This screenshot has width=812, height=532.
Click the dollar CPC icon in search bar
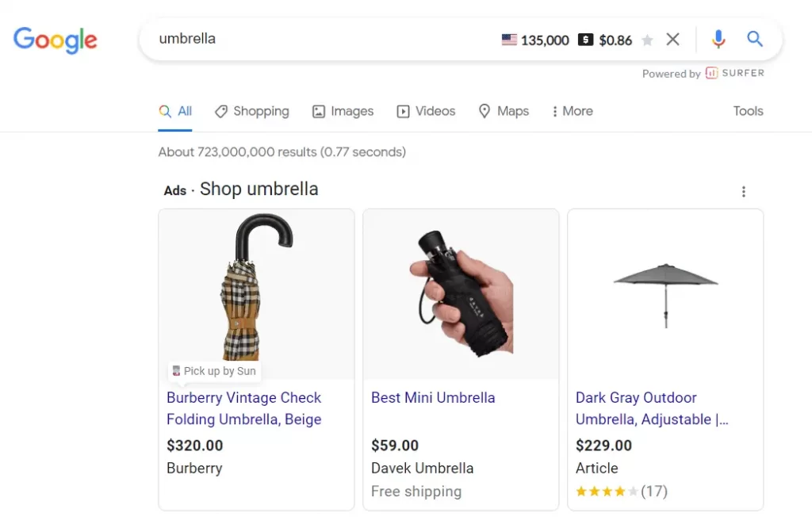[x=585, y=40]
